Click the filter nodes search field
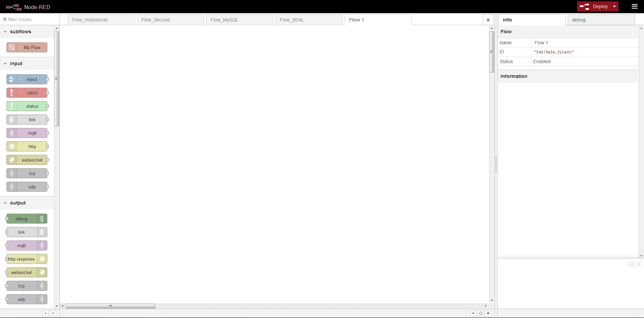Screen dimensions: 644x318 pos(30,19)
